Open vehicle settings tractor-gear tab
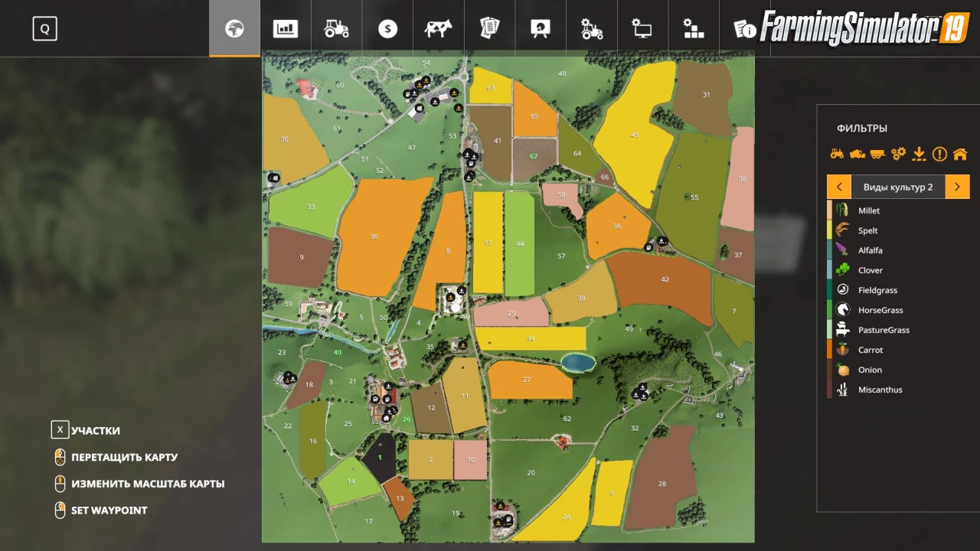This screenshot has width=980, height=551. 591,29
